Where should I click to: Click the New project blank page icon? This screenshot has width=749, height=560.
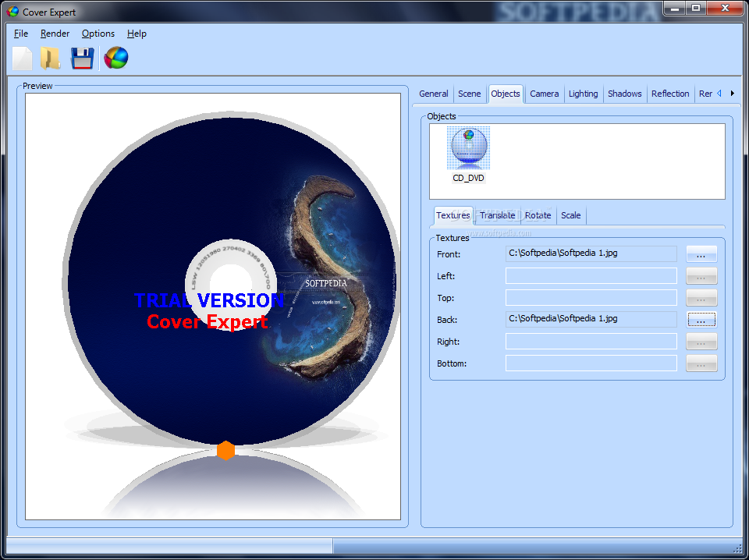point(23,58)
